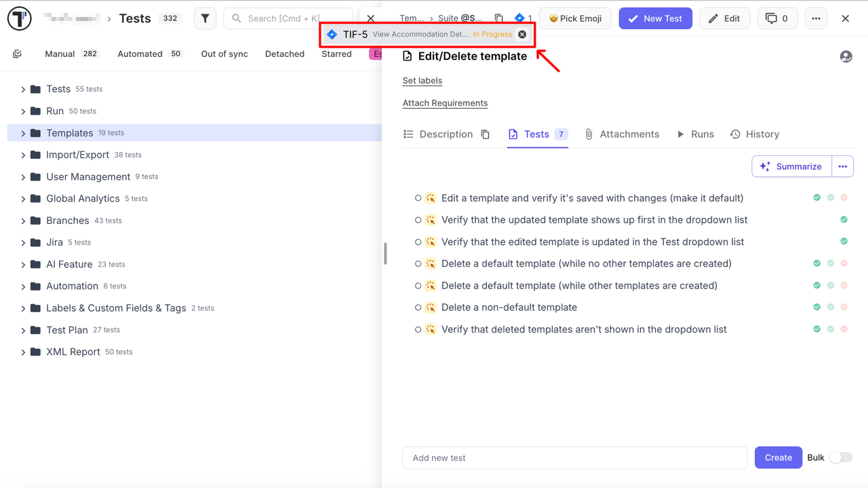Select the circle next to 'Edit a template' test

[x=418, y=198]
